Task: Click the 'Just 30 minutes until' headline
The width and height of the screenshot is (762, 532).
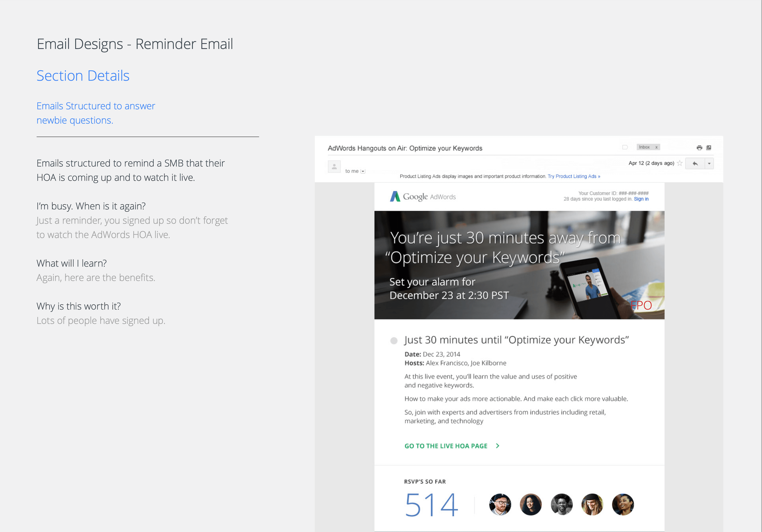Action: click(x=516, y=340)
